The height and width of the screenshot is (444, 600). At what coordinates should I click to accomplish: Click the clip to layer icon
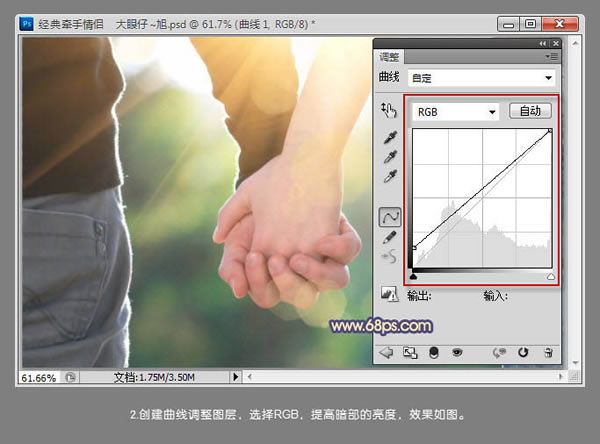[x=434, y=353]
